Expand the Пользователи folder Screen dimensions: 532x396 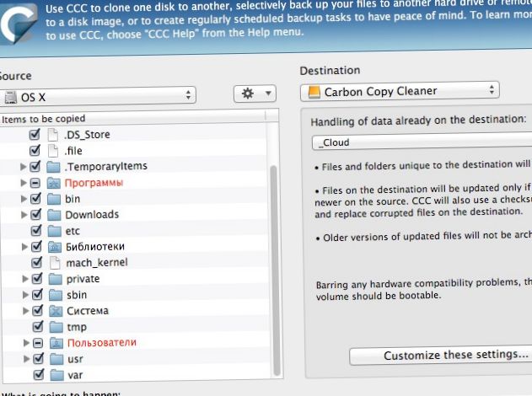tap(26, 343)
